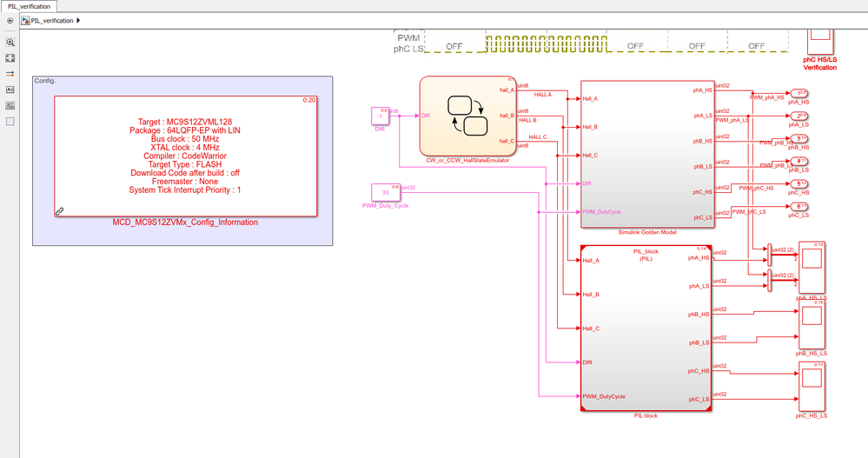Toggle Sample Time display arrows icon

point(10,74)
